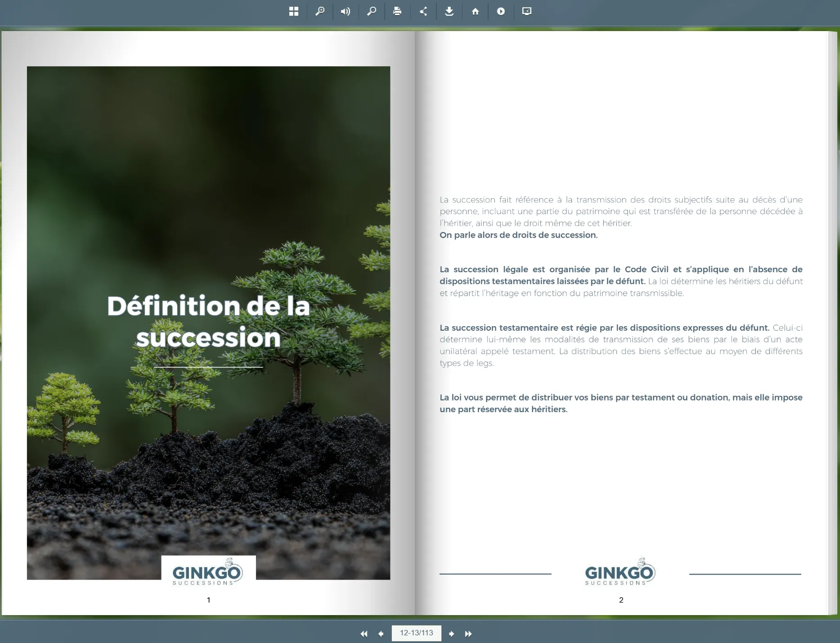Open the page thumbnails grid view
The width and height of the screenshot is (840, 643).
(294, 11)
